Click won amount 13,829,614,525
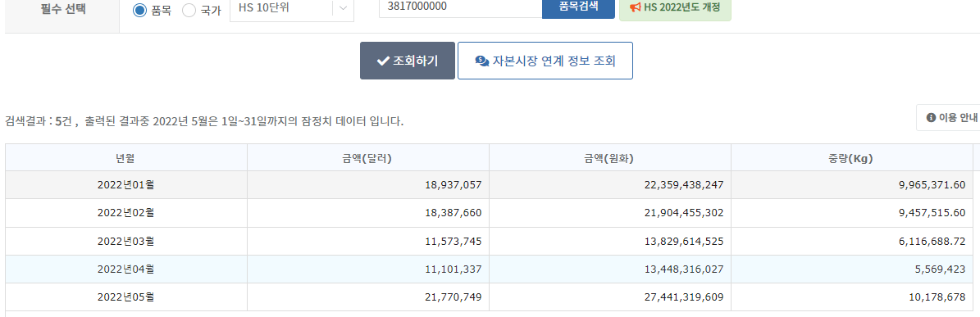 pyautogui.click(x=684, y=241)
